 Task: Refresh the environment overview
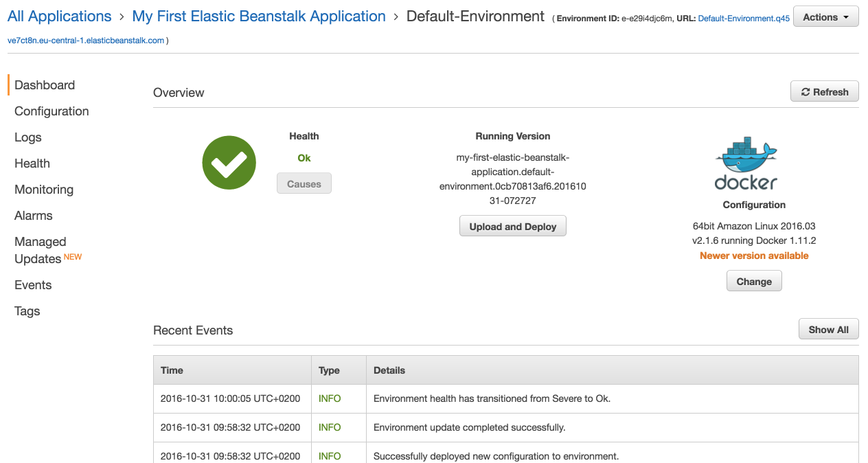pos(825,92)
